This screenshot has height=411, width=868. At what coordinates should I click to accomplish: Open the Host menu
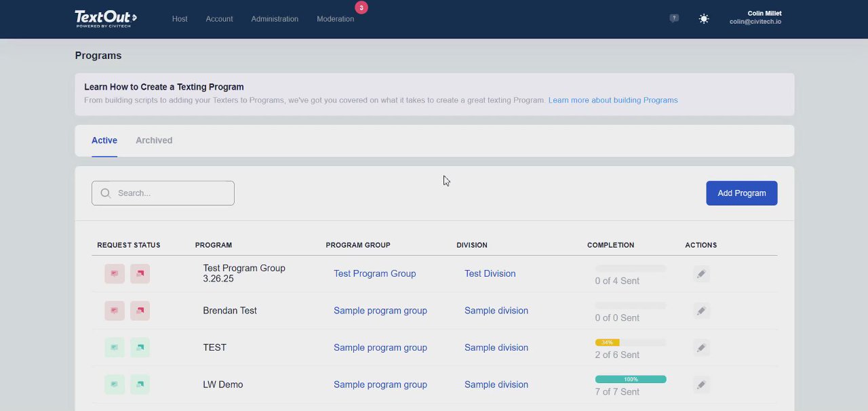coord(180,19)
